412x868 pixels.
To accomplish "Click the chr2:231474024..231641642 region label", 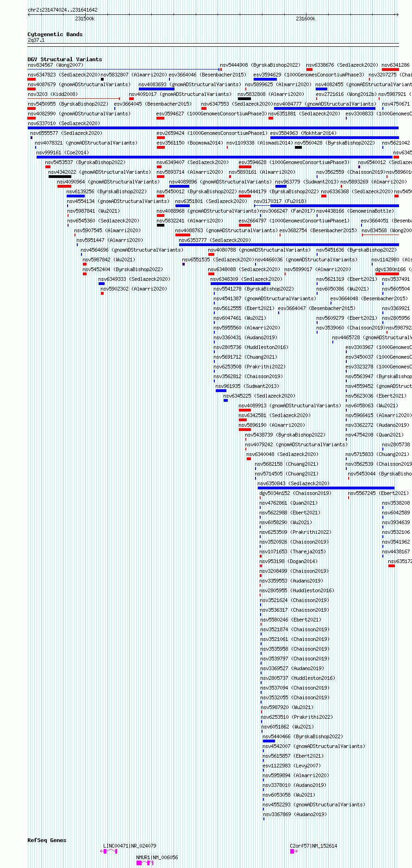I will (x=62, y=10).
